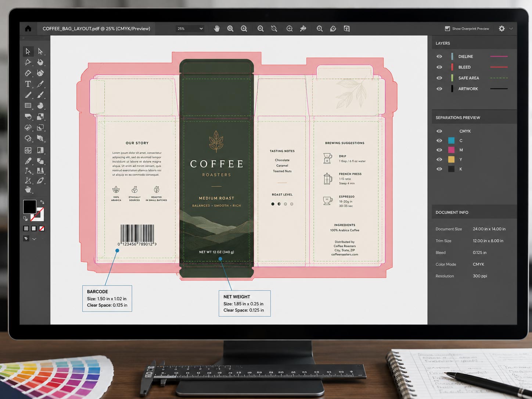Click the DOCUMENT INFO panel header
Screen dimensions: 532x399
pos(474,212)
